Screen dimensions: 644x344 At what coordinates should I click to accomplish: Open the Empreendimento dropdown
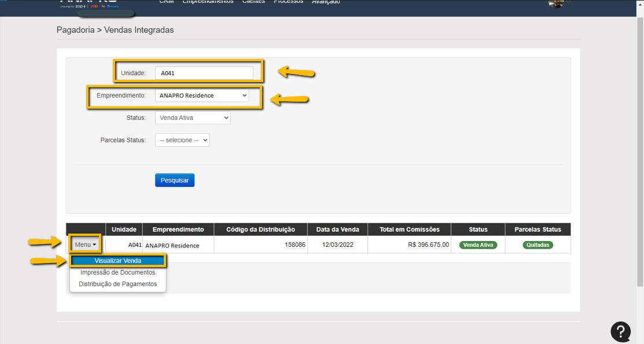click(x=202, y=95)
